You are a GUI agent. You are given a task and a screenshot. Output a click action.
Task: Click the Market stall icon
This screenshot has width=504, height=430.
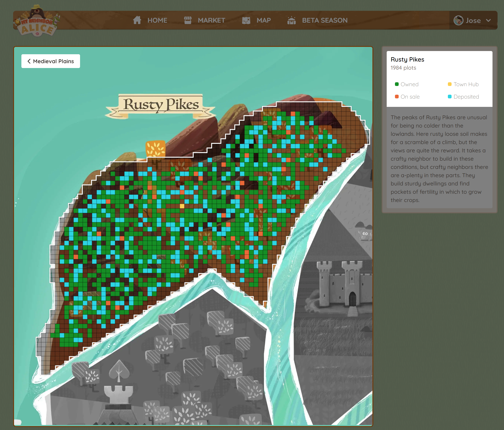[187, 20]
